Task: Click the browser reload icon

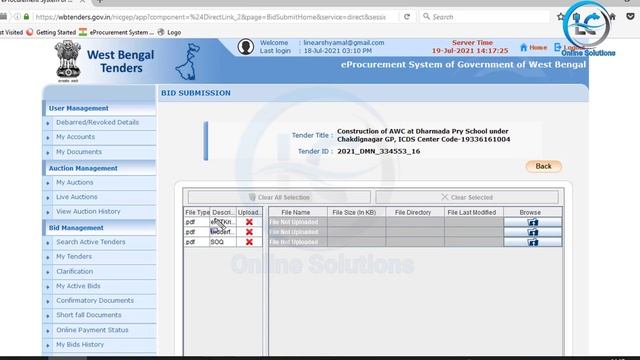Action: [407, 17]
